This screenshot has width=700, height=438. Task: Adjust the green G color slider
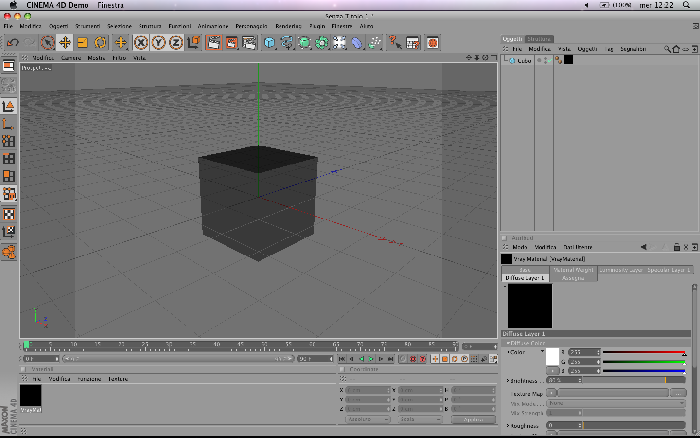point(644,362)
